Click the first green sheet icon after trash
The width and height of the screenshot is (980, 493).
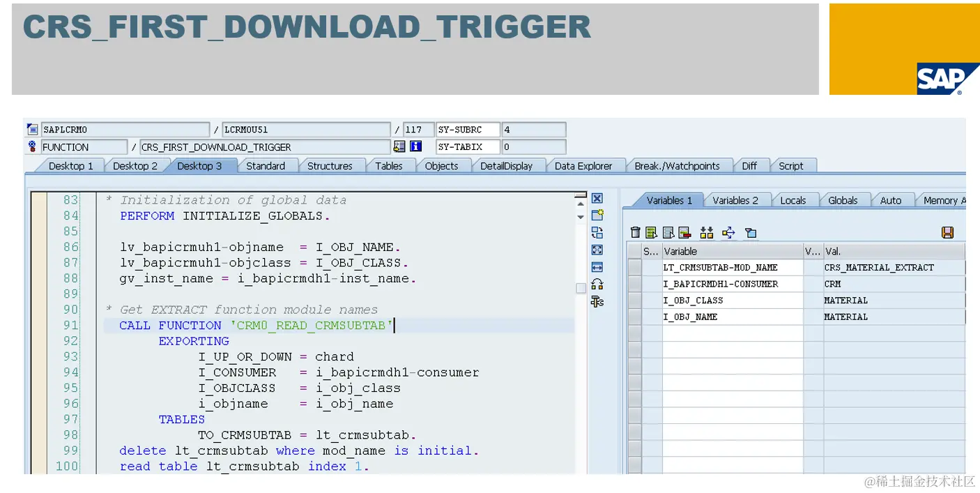tap(651, 233)
